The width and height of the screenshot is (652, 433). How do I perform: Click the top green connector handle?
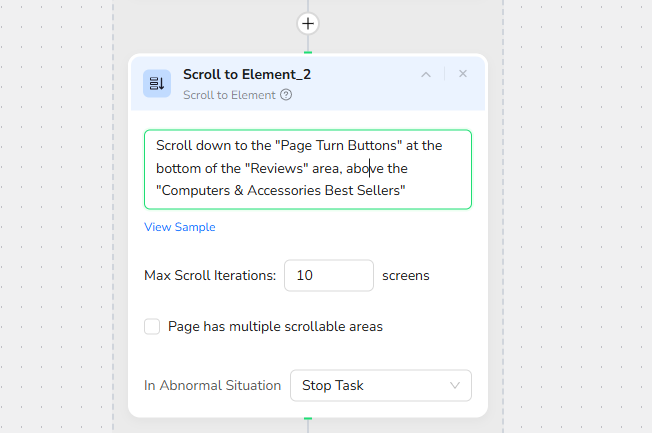coord(308,51)
